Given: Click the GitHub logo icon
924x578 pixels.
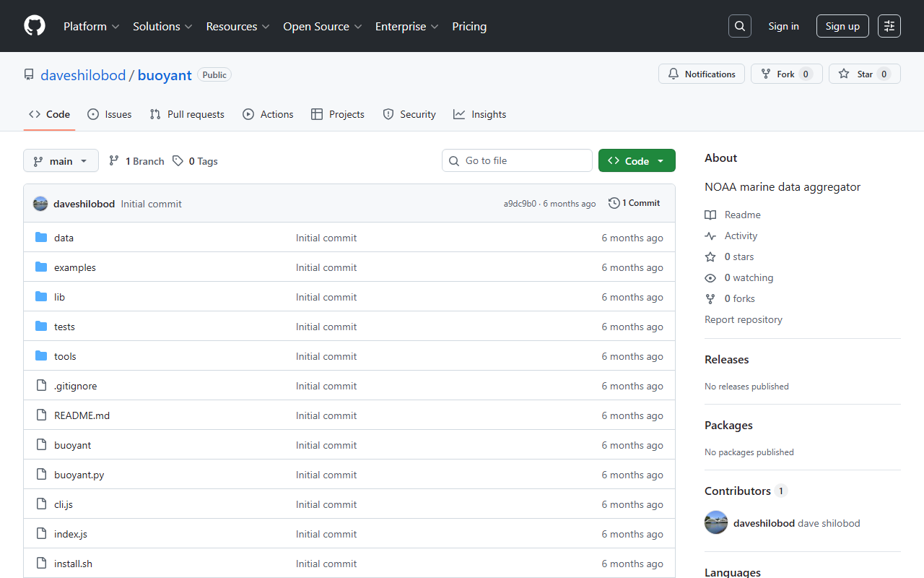Looking at the screenshot, I should pyautogui.click(x=35, y=26).
